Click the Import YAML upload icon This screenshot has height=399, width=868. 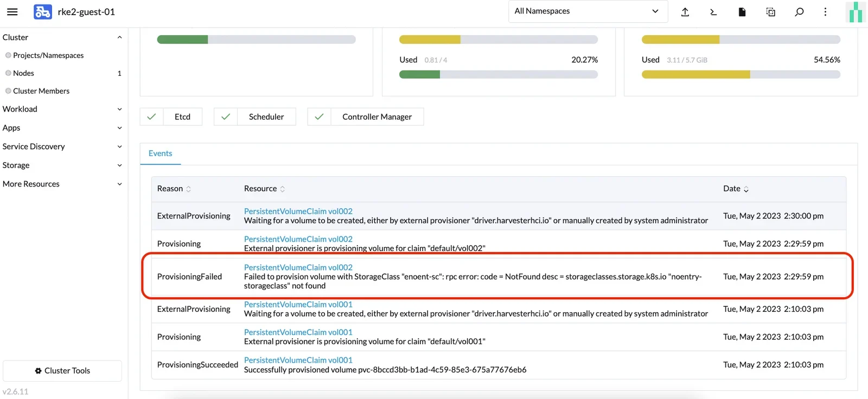pyautogui.click(x=685, y=12)
